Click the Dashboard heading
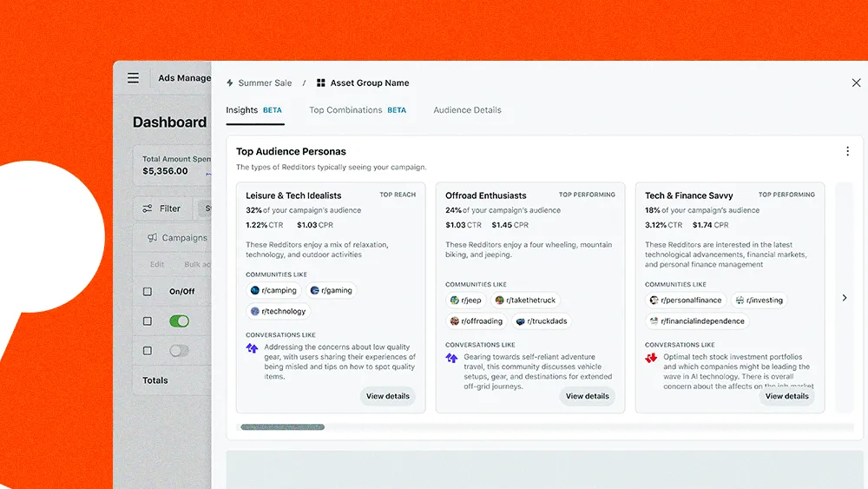 pos(169,122)
